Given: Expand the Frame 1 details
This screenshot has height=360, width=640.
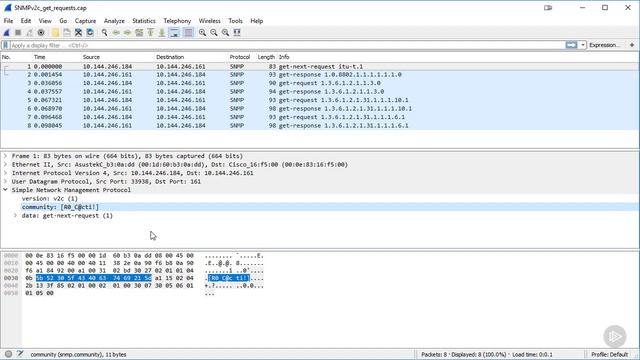Looking at the screenshot, I should coord(5,156).
